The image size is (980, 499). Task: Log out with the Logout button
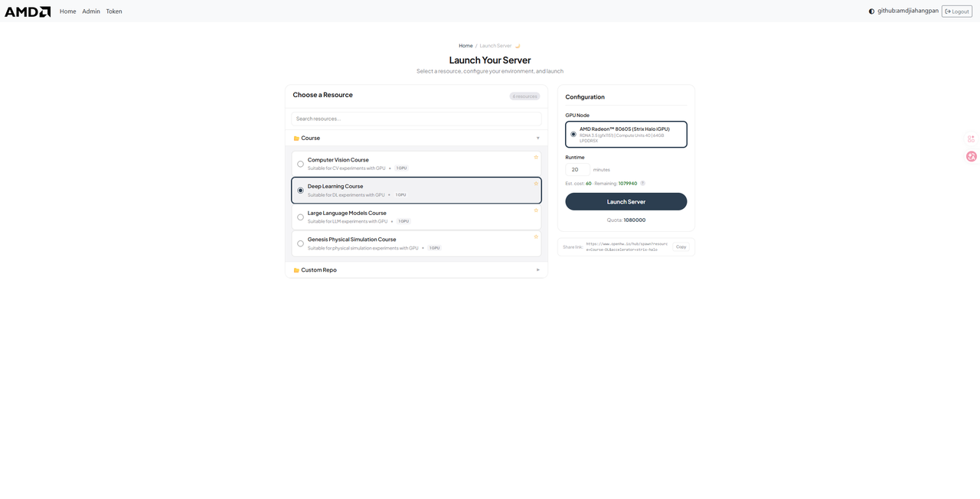click(x=957, y=11)
